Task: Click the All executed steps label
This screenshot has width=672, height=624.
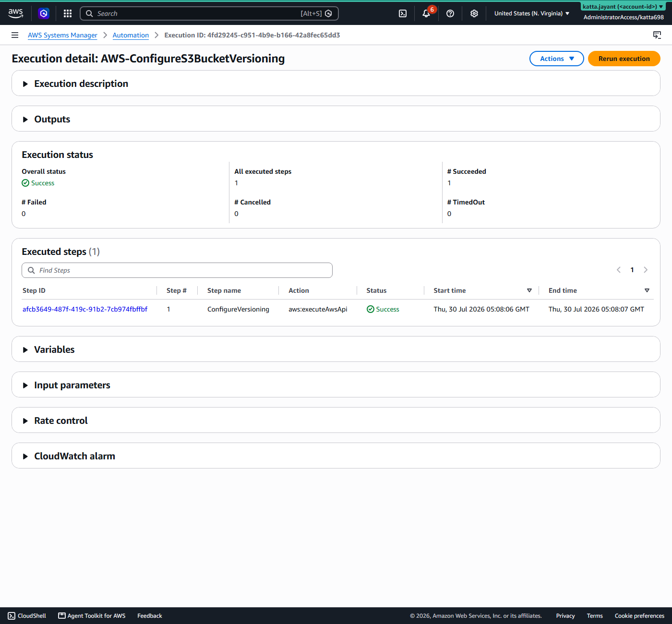Action: (263, 171)
